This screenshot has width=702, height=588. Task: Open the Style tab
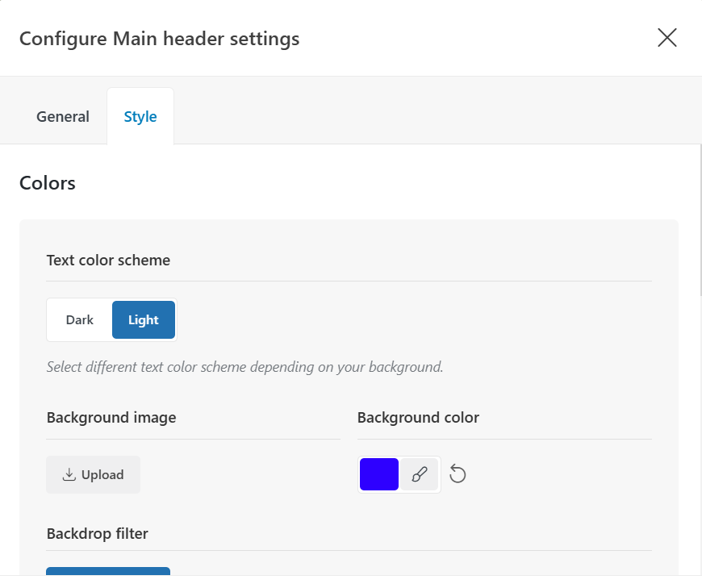click(140, 116)
